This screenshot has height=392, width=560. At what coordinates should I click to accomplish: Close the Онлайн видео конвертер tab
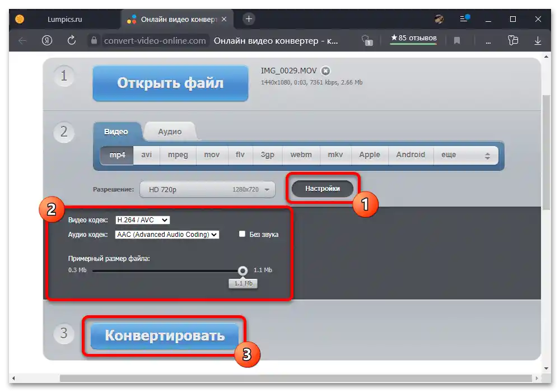pyautogui.click(x=224, y=19)
